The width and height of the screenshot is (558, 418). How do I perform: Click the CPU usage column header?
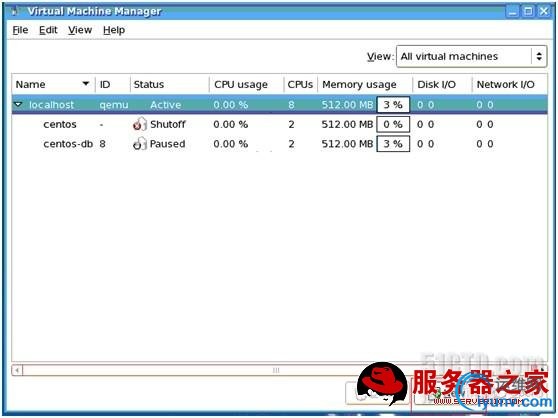point(246,84)
